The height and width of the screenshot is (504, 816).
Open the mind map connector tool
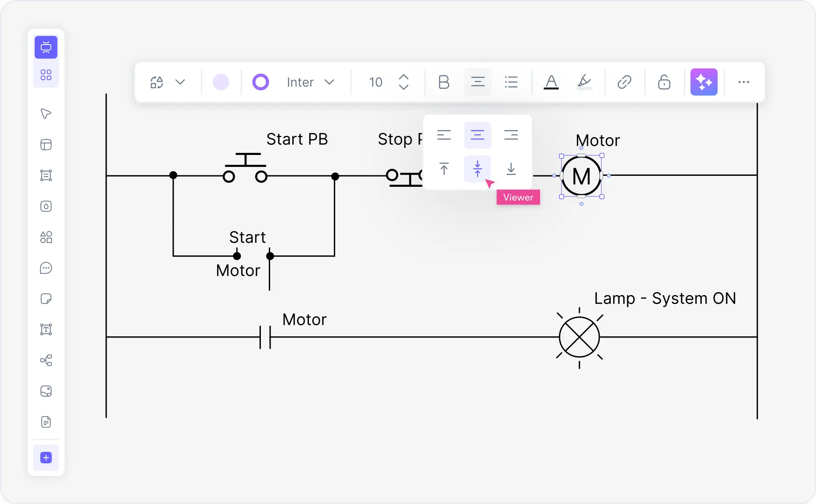[x=46, y=360]
